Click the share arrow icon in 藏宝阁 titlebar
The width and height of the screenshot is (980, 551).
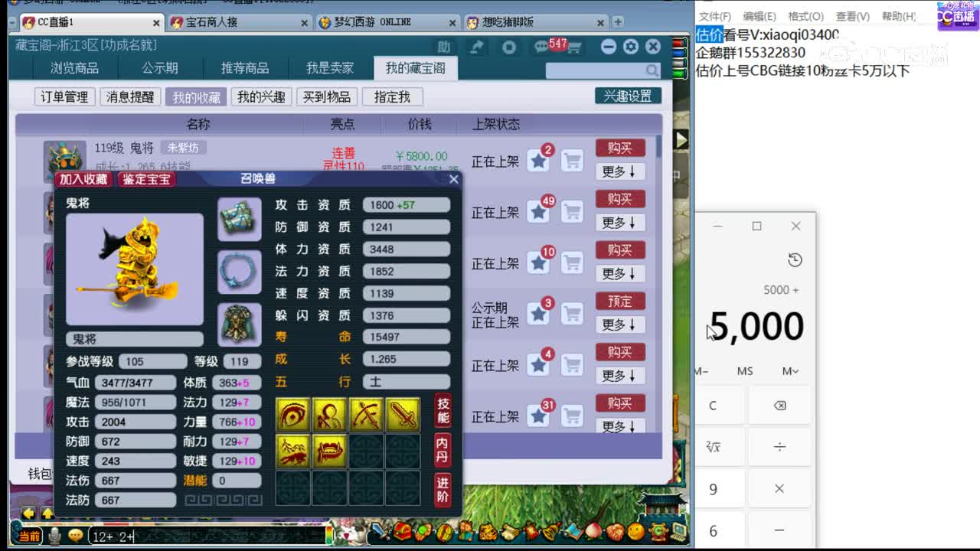(476, 47)
